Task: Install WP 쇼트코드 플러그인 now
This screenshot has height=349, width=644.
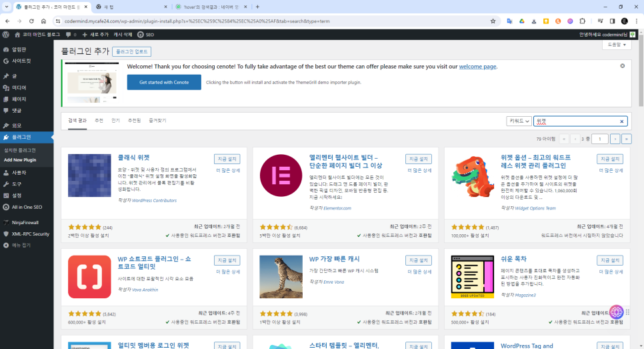Action: click(x=227, y=260)
